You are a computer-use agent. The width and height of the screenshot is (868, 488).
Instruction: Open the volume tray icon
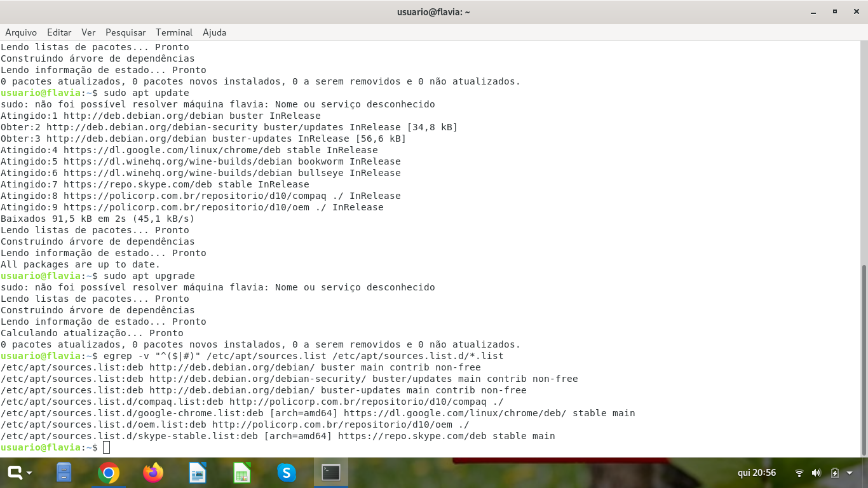[817, 473]
